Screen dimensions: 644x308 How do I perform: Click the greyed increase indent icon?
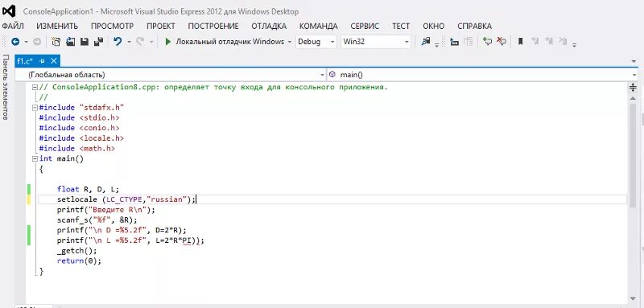[x=468, y=42]
